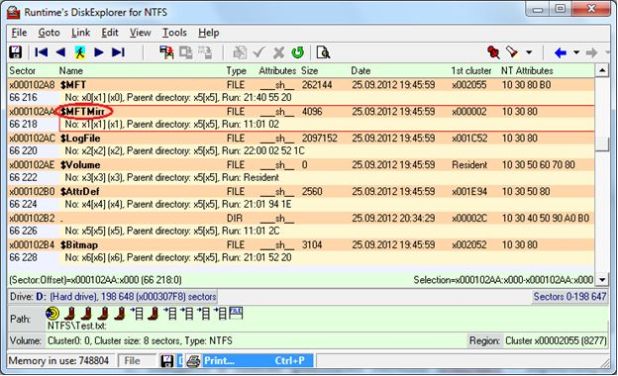Image resolution: width=618 pixels, height=376 pixels.
Task: Jump to last record with skip-forward arrow
Action: tap(118, 52)
